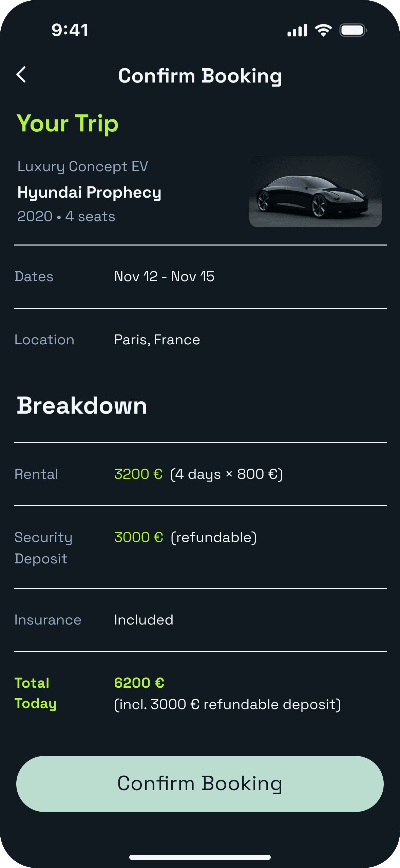Select the Paris, France location value
400x868 pixels.
click(x=157, y=340)
